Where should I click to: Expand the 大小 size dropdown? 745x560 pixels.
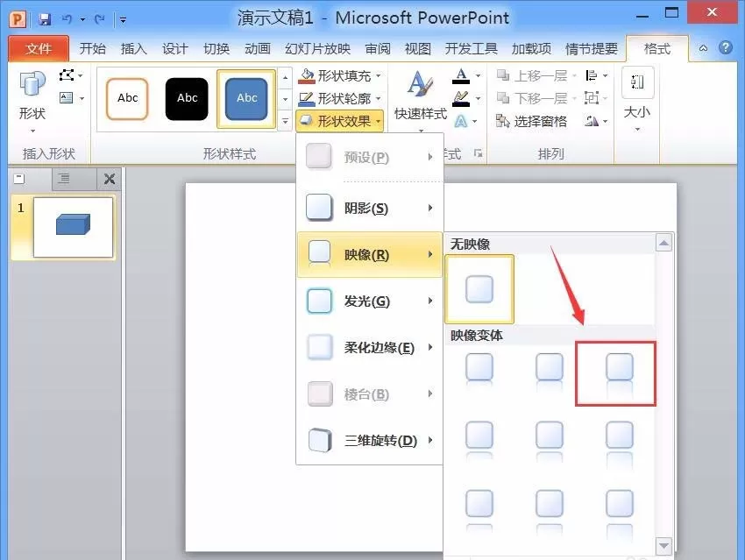pos(636,101)
